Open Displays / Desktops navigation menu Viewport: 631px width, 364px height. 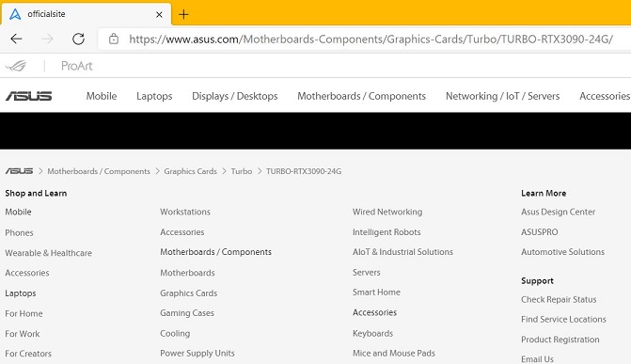click(x=234, y=96)
